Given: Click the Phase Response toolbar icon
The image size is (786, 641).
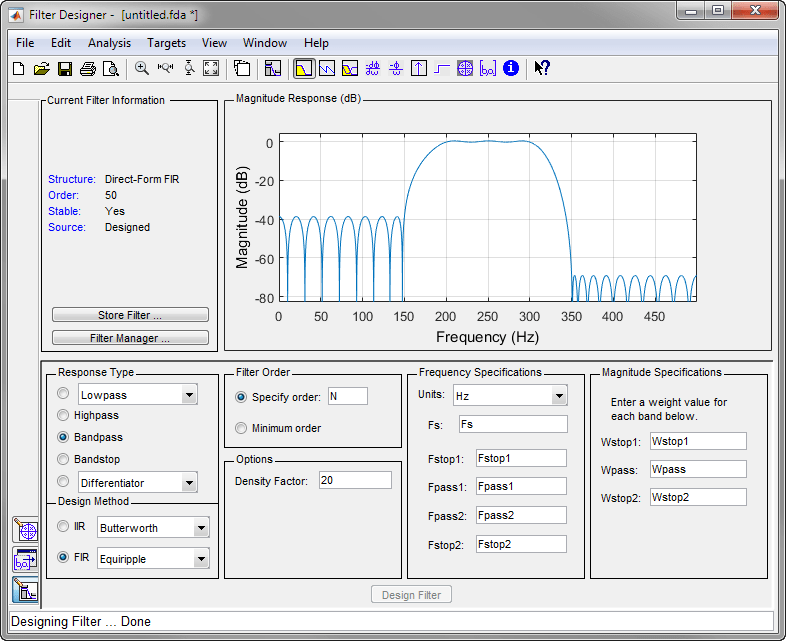Looking at the screenshot, I should pos(326,68).
